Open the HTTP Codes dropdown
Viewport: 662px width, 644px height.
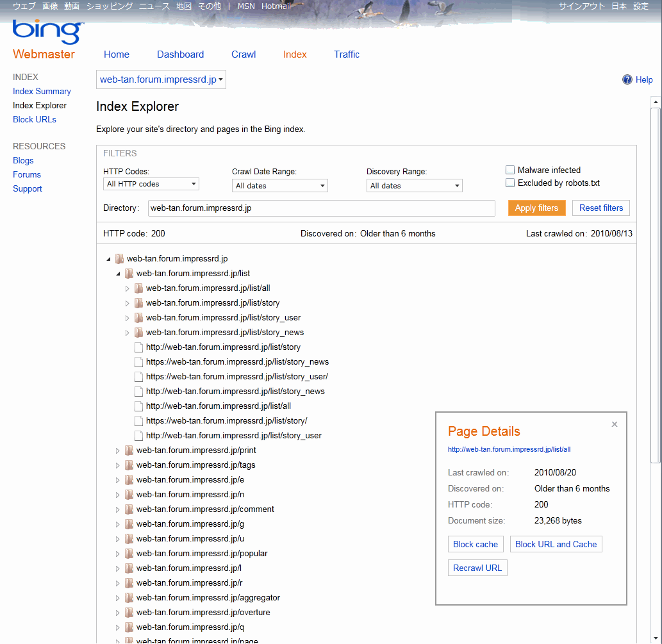151,184
